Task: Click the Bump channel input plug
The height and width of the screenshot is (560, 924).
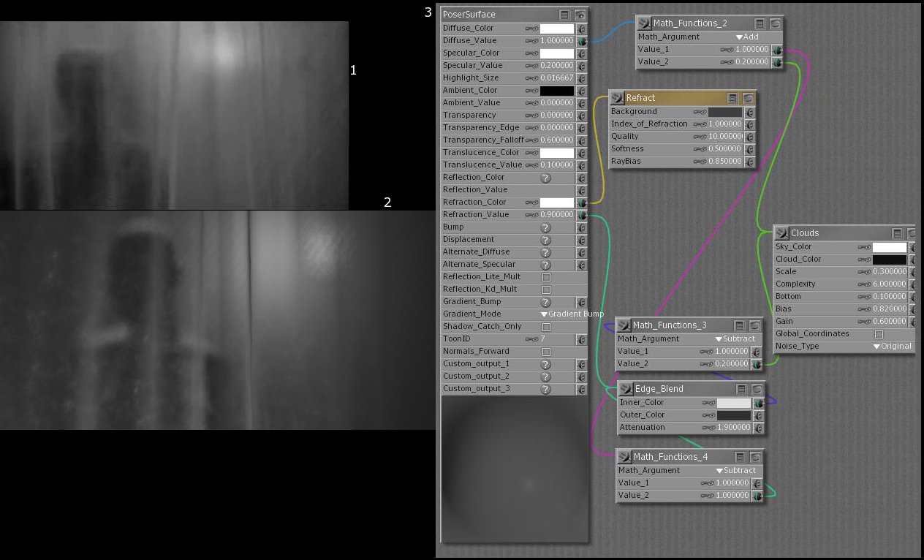Action: pos(582,227)
